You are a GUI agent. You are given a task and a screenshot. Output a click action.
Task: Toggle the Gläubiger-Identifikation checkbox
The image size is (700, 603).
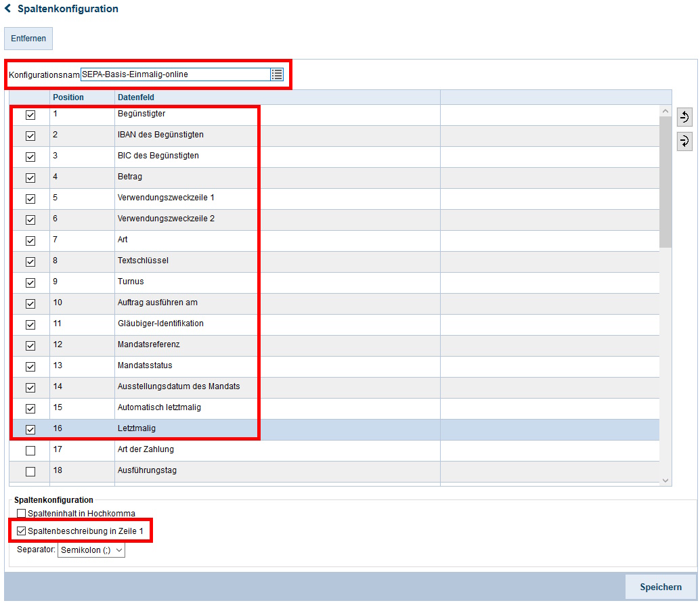coord(30,325)
